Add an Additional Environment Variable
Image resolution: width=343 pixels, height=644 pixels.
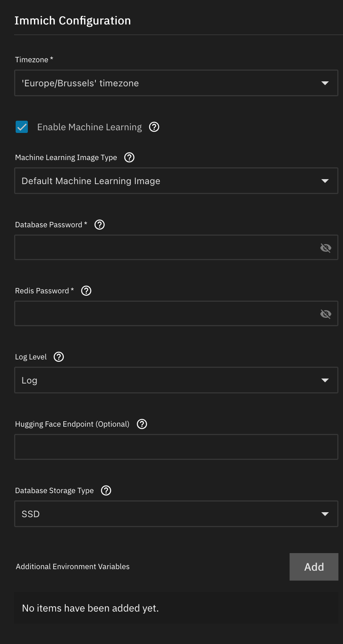pos(314,567)
